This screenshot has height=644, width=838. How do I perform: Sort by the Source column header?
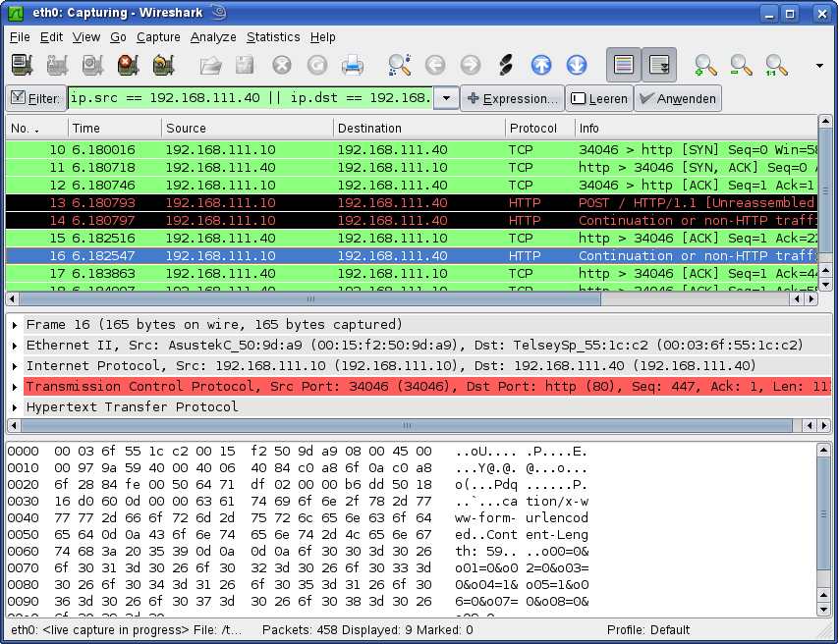point(248,129)
